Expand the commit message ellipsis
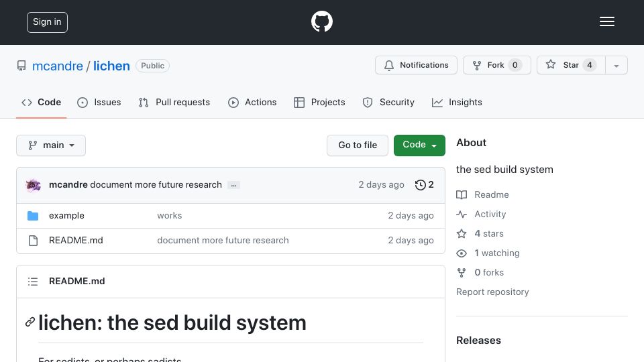The height and width of the screenshot is (362, 644). point(233,185)
